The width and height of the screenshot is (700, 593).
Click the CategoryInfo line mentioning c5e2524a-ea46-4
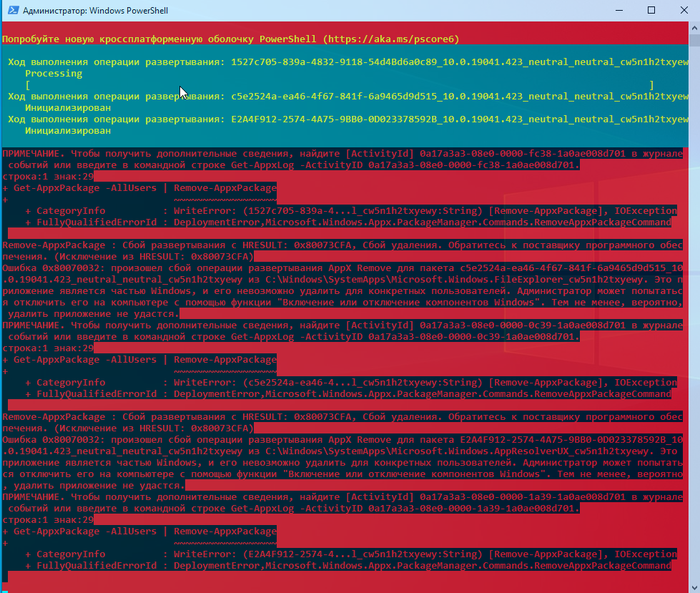pyautogui.click(x=351, y=383)
